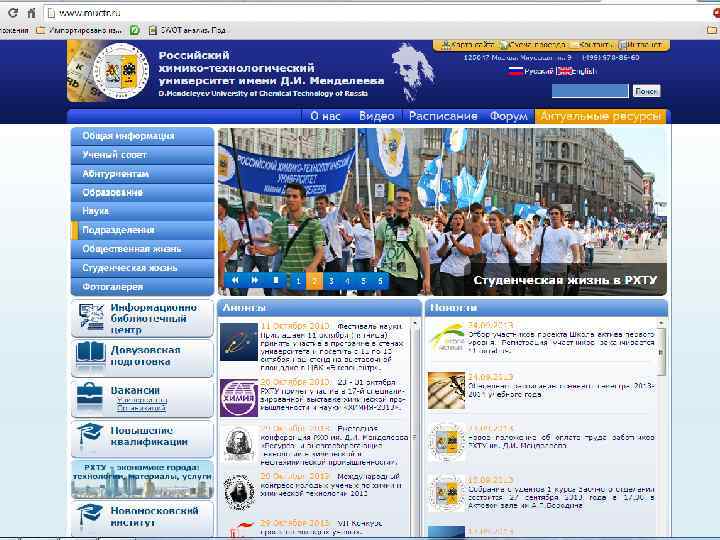Viewport: 720px width, 540px height.
Task: Open the 11 Октября 2013 announcement date link
Action: point(295,326)
